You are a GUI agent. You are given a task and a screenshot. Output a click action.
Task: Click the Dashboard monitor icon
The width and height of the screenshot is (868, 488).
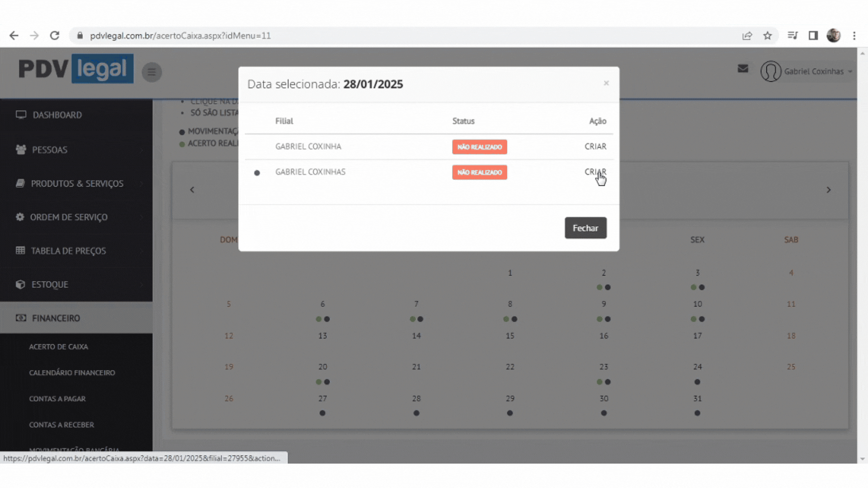[x=21, y=115]
